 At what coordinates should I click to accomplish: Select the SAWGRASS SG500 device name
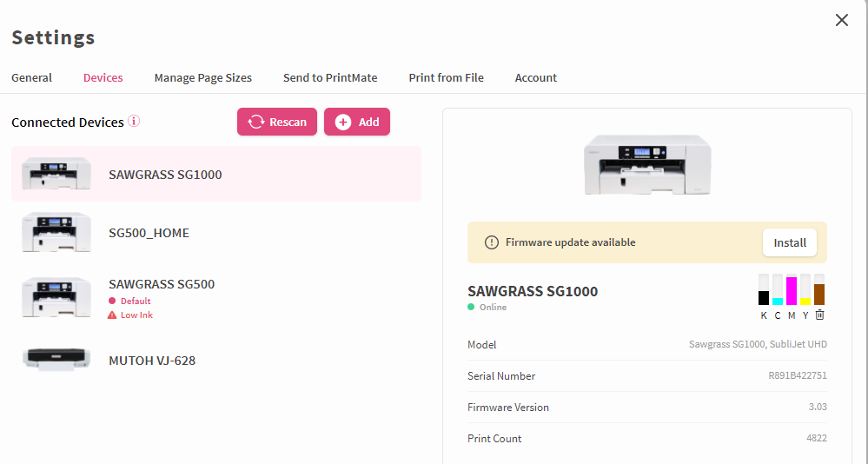click(162, 284)
